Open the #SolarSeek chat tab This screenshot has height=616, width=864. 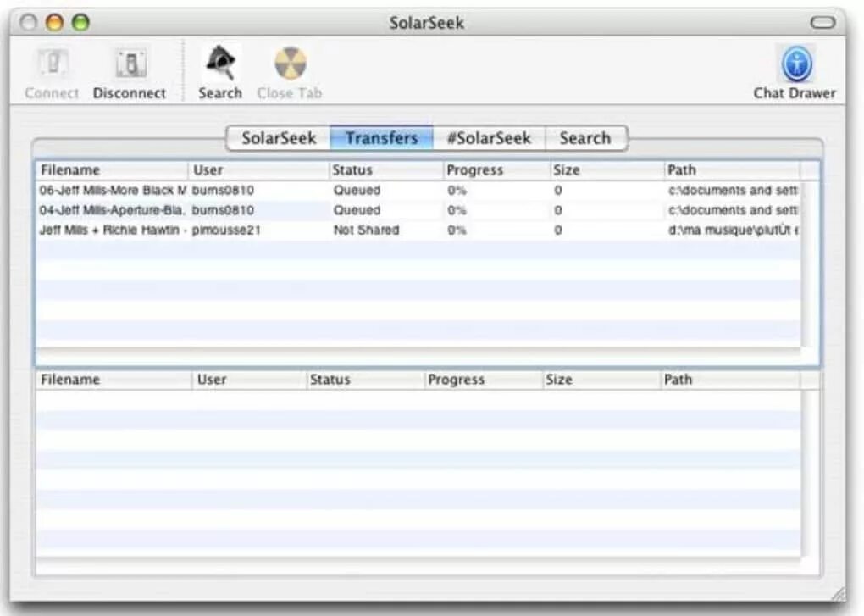[489, 138]
